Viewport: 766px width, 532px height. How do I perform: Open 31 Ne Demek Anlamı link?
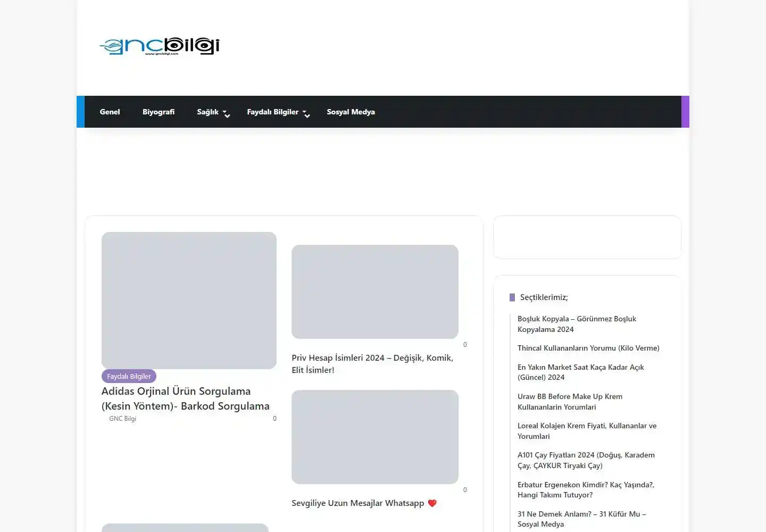(582, 519)
